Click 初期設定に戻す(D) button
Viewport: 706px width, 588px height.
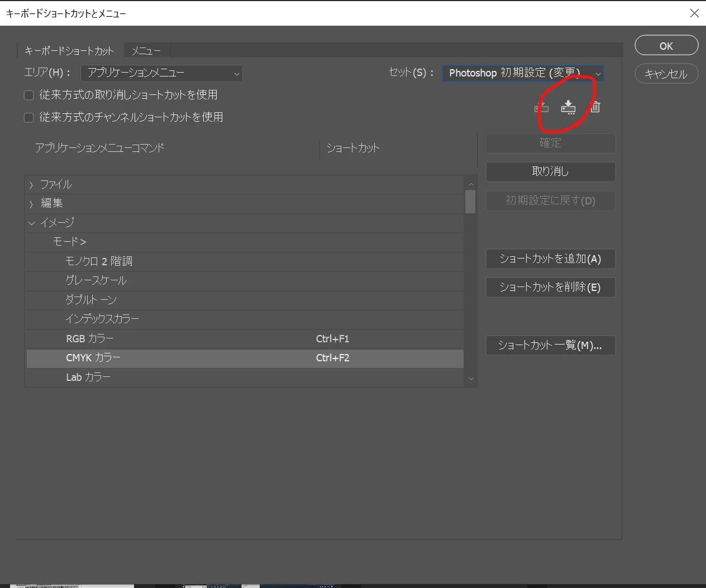tap(550, 200)
